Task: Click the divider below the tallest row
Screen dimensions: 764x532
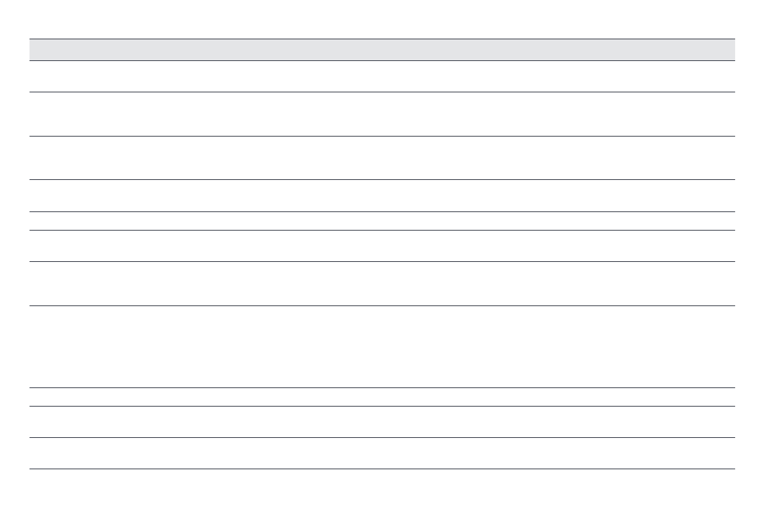Action: 382,388
